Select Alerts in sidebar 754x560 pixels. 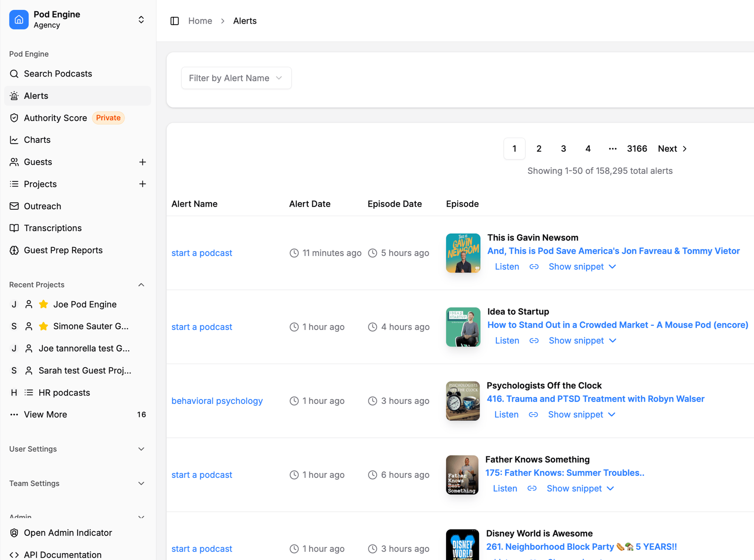click(x=77, y=96)
